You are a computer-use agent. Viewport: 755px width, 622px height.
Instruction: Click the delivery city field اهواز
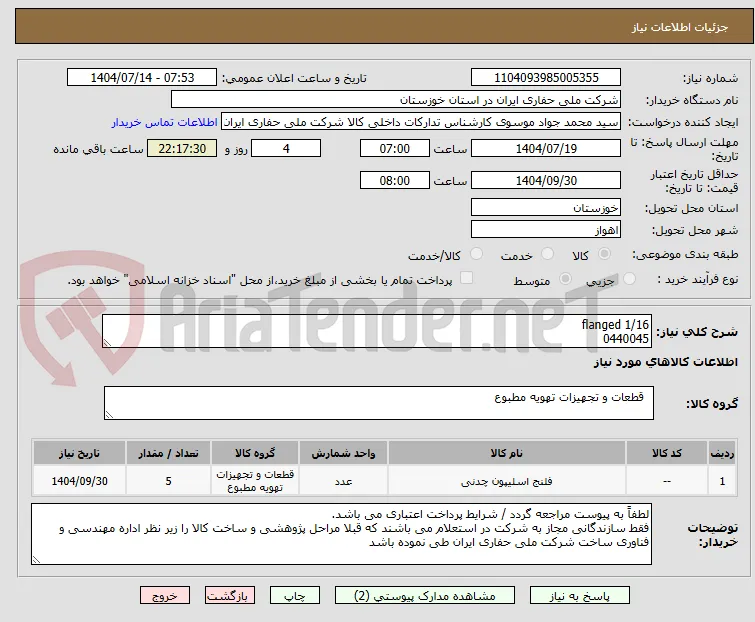tap(546, 230)
